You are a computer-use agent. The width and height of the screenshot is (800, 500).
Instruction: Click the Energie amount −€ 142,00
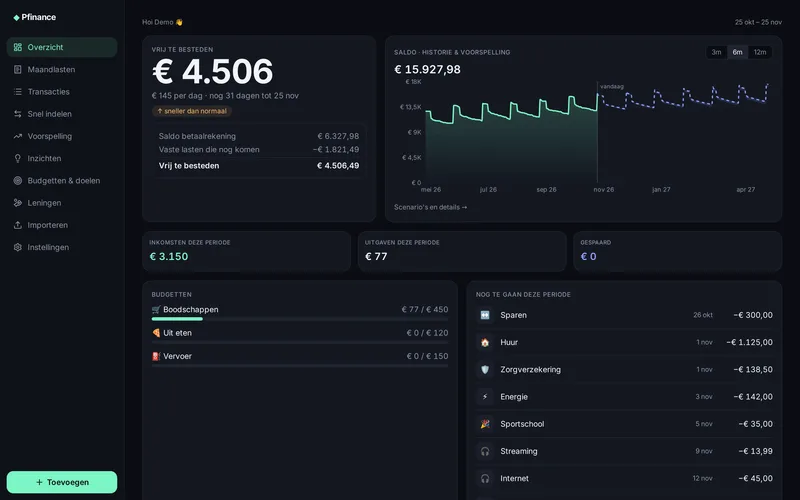coord(753,397)
